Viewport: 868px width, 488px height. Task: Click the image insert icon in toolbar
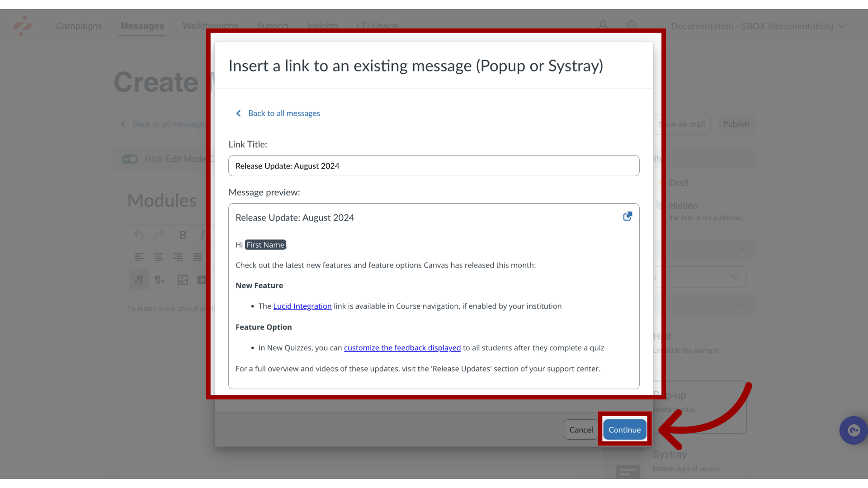(x=183, y=279)
